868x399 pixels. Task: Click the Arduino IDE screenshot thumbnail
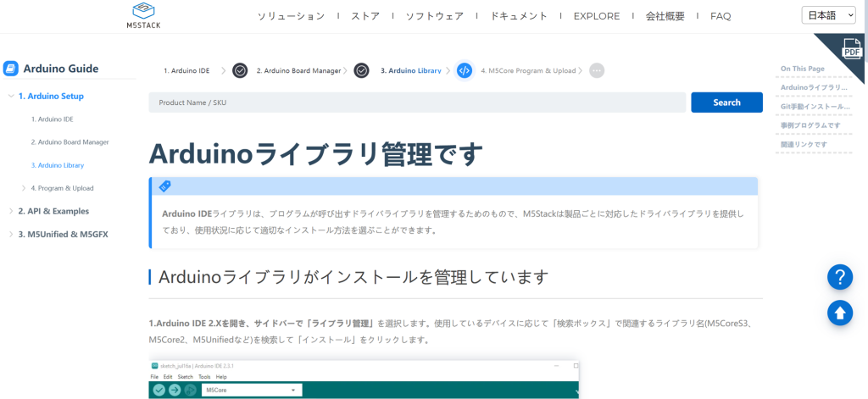(x=364, y=380)
